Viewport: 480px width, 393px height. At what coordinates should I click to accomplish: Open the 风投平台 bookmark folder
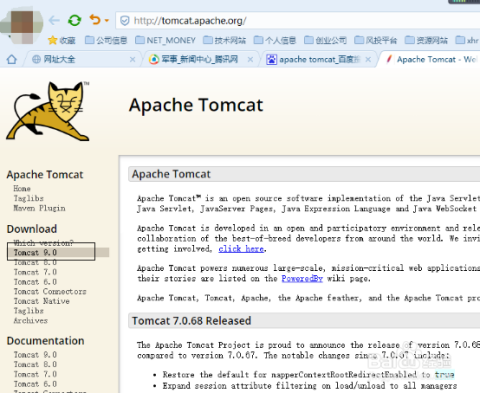pos(376,40)
